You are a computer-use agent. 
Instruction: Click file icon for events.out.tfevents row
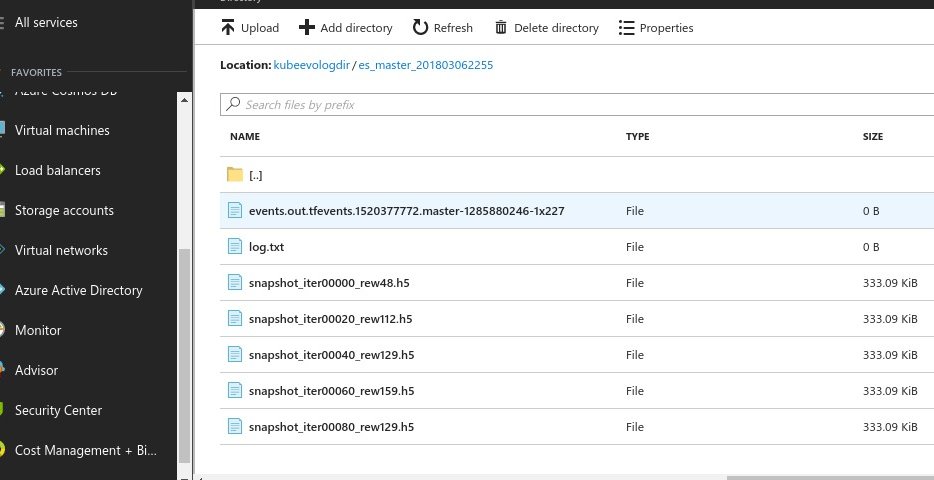click(235, 210)
